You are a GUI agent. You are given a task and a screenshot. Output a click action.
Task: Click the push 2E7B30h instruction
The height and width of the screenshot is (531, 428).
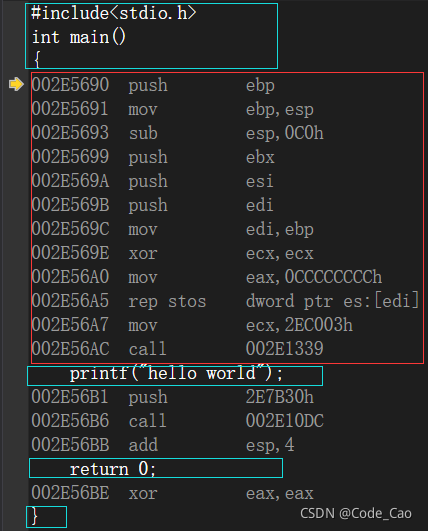(x=173, y=397)
